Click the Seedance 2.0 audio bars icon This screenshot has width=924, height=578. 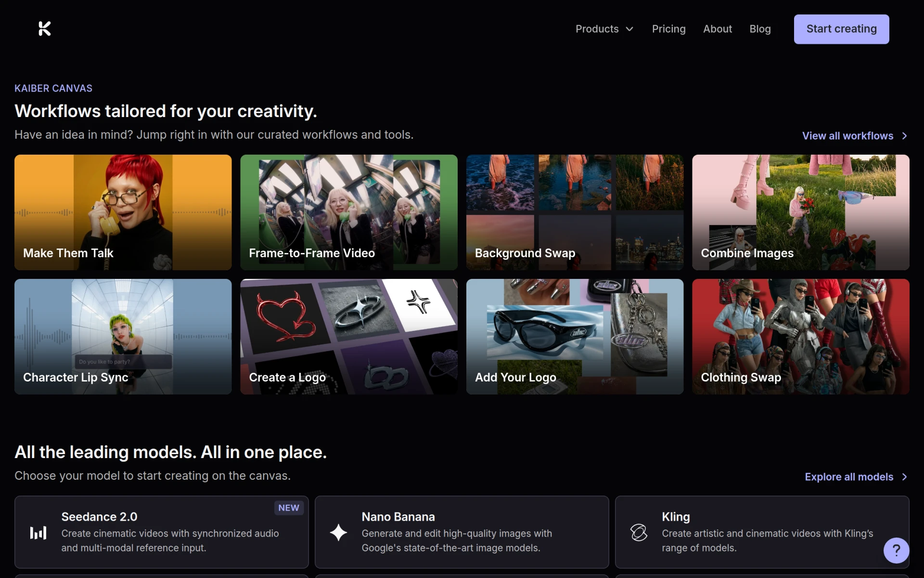[x=38, y=532]
